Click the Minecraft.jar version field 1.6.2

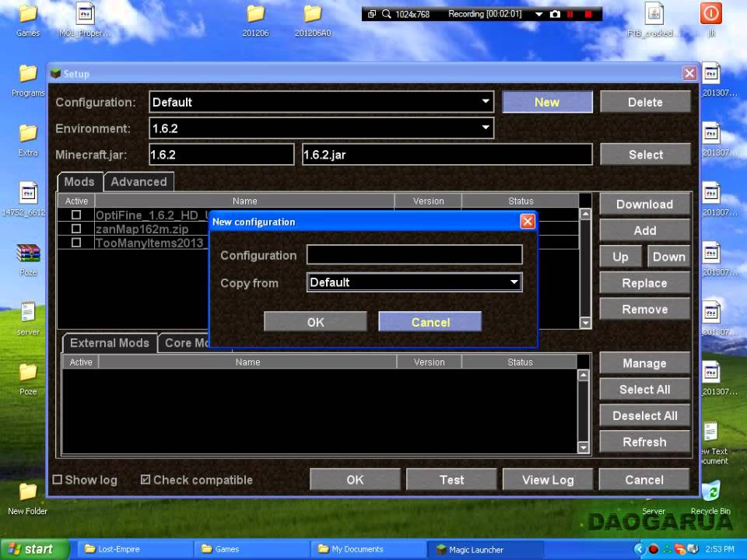tap(222, 154)
